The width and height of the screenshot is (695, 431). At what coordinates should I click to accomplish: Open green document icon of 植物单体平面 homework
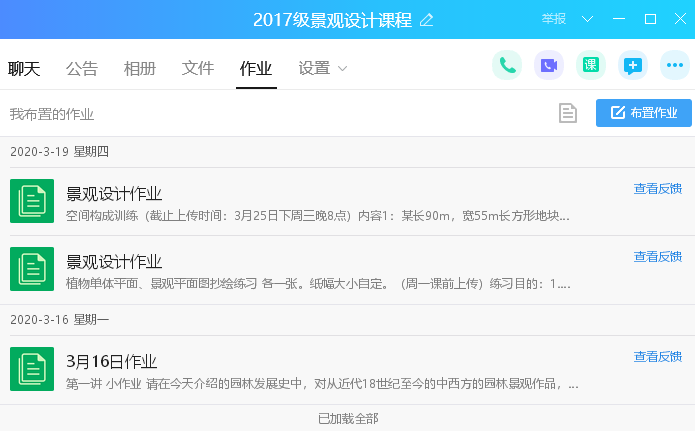point(32,269)
